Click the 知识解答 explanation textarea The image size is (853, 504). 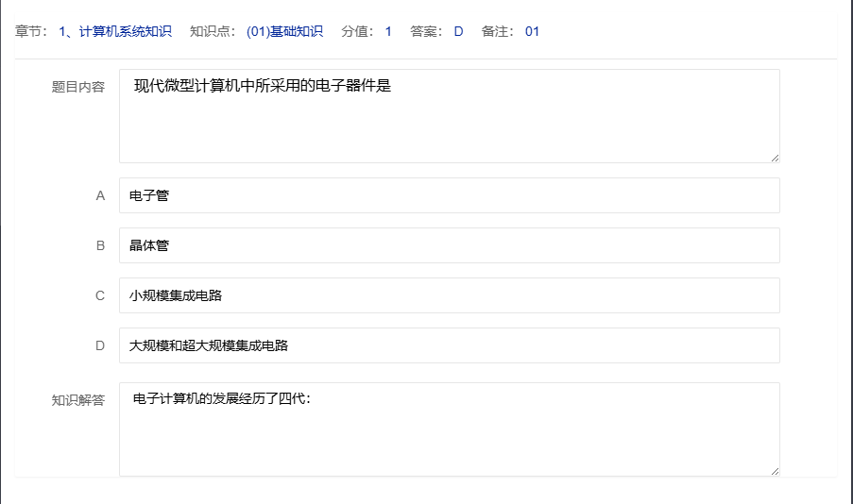[449, 428]
